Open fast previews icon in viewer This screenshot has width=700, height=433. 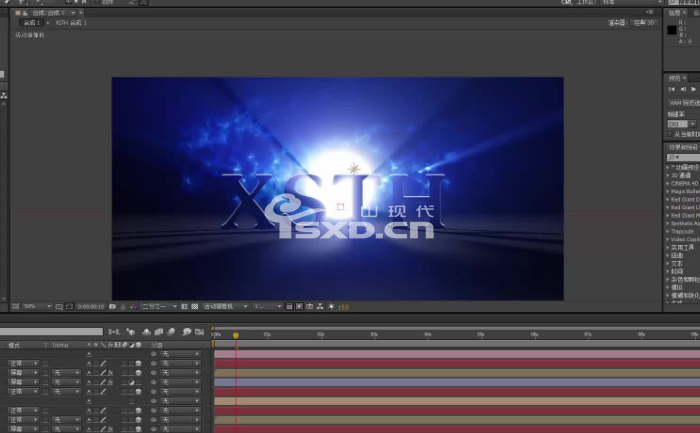pyautogui.click(x=299, y=306)
